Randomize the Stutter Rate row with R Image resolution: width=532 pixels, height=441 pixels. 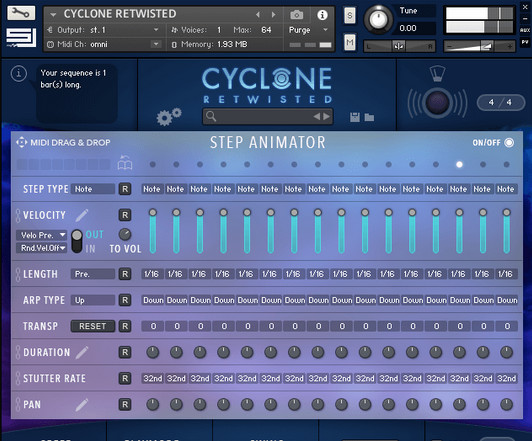coord(125,378)
